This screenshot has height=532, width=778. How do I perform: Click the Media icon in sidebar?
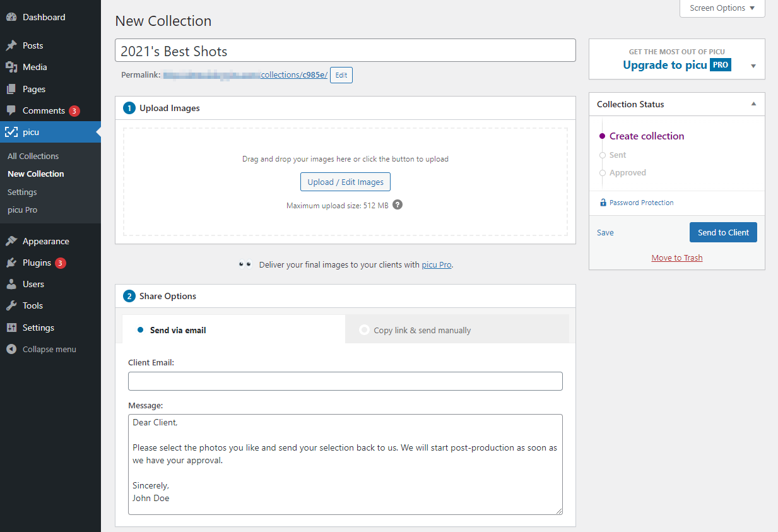(11, 68)
